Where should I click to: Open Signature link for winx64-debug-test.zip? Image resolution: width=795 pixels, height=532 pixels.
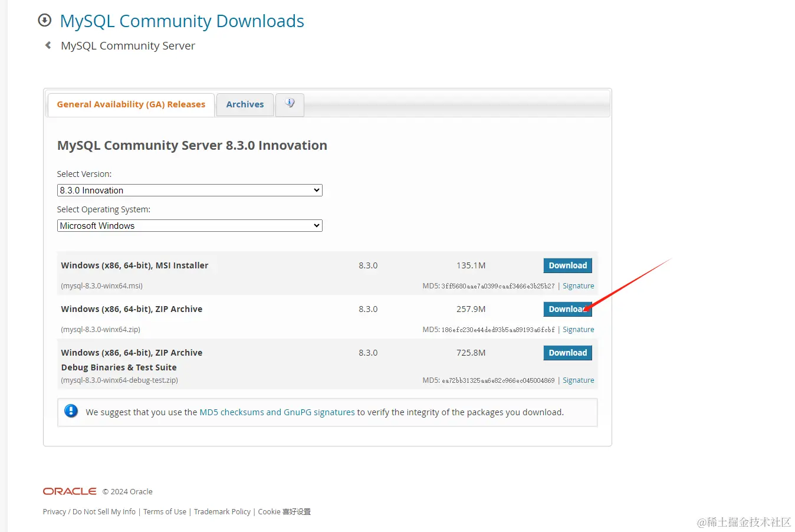coord(578,380)
